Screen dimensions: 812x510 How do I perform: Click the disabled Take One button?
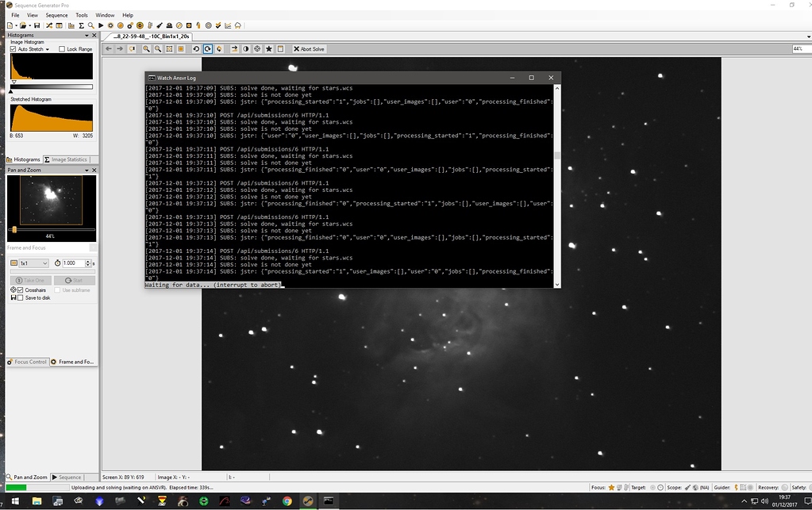(x=29, y=279)
